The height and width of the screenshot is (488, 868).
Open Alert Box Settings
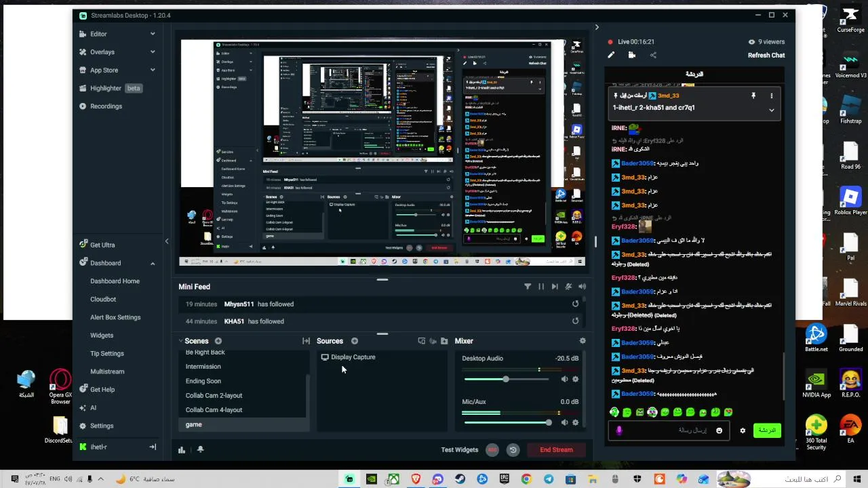[115, 317]
